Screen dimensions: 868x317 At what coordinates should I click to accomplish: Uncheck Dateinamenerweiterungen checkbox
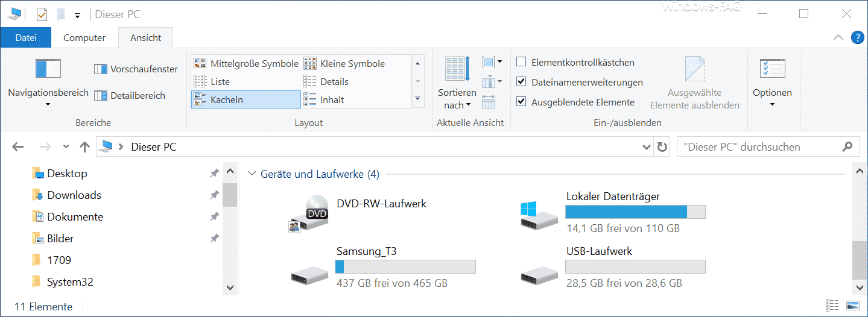pos(521,82)
